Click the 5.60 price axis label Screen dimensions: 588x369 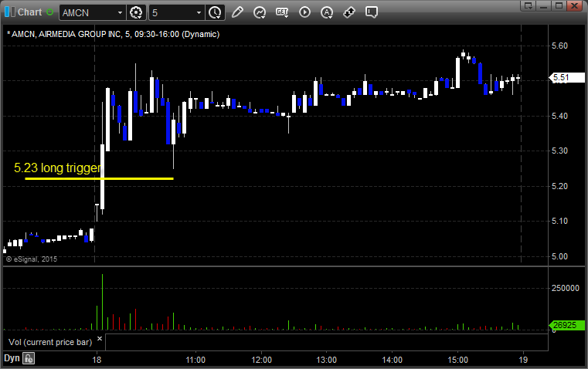click(x=559, y=46)
